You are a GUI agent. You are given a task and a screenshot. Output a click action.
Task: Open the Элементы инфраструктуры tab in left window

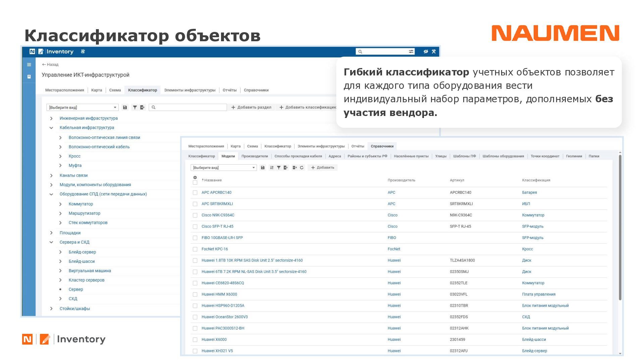pos(190,90)
